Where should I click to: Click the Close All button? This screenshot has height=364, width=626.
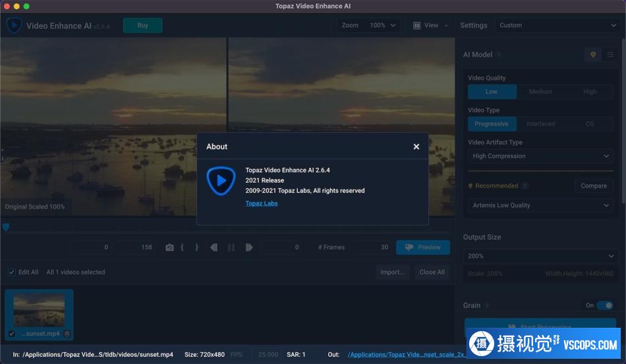point(432,272)
